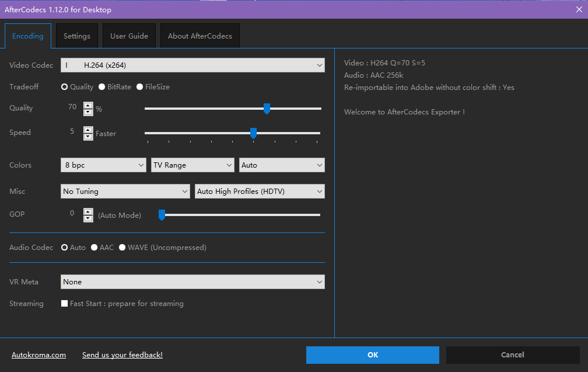
Task: Increase Quality value using its up stepper arrow
Action: (87, 105)
